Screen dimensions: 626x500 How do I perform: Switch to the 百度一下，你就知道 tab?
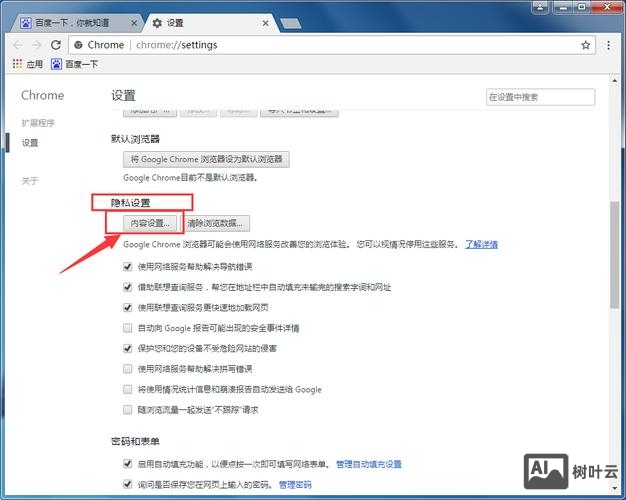[76, 23]
